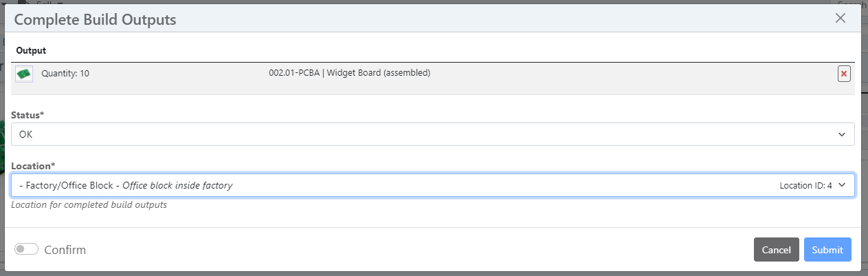
Task: Click the Location field label
Action: coord(32,166)
